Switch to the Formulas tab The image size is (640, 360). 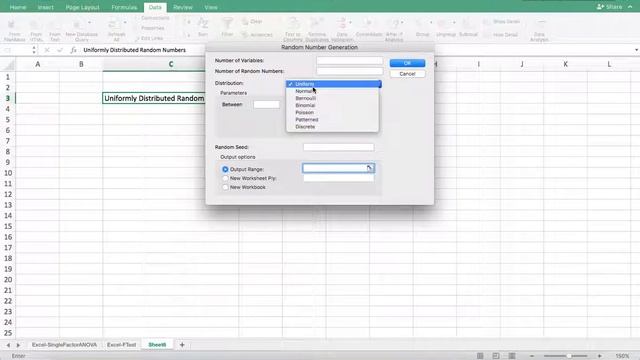[x=124, y=7]
